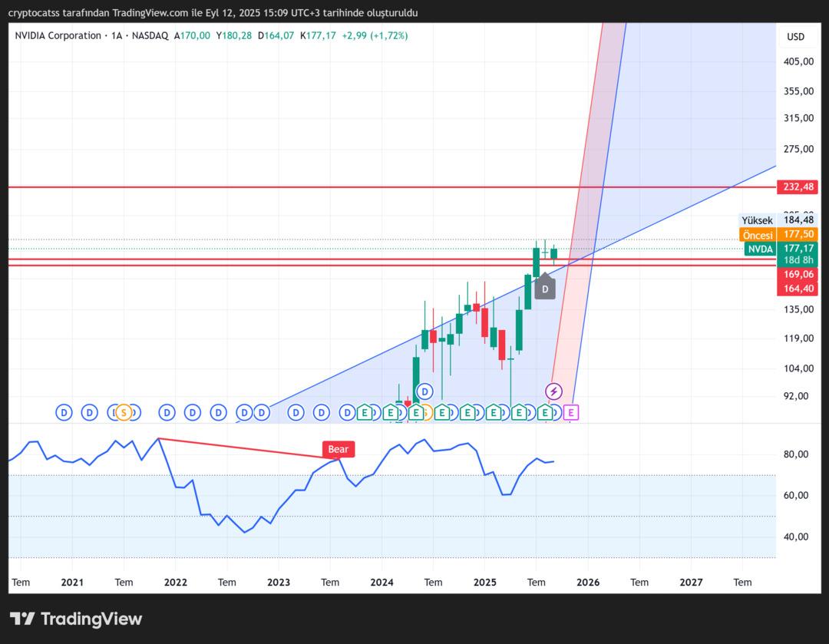
Task: Select the +2,99 (+1,72%) change value
Action: (375, 35)
